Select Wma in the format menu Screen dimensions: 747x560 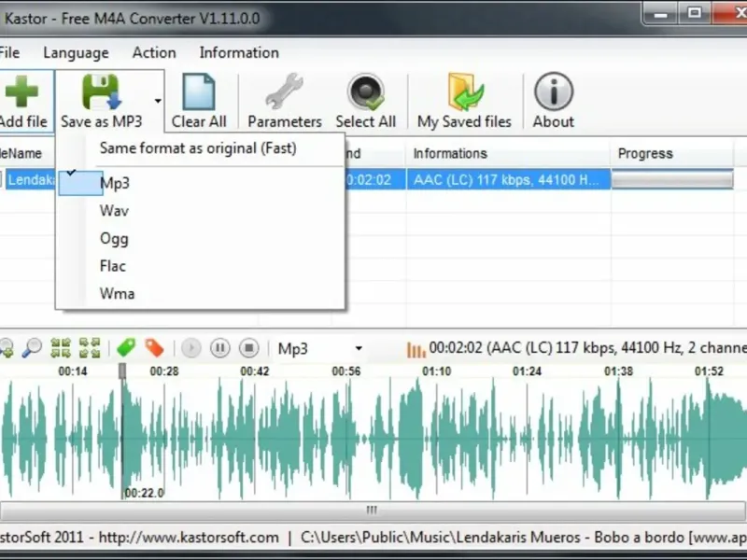coord(200,293)
